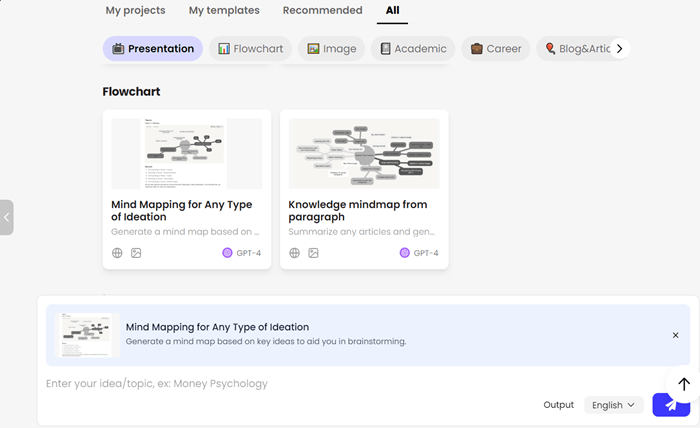Click GPT-4 label on Knowledge mindmap card
This screenshot has width=700, height=428.
[426, 253]
